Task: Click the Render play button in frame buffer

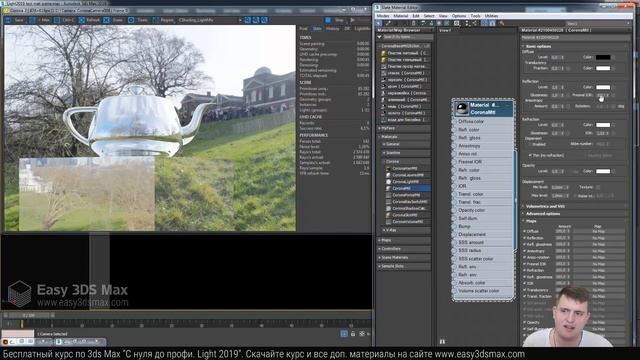Action: [353, 20]
